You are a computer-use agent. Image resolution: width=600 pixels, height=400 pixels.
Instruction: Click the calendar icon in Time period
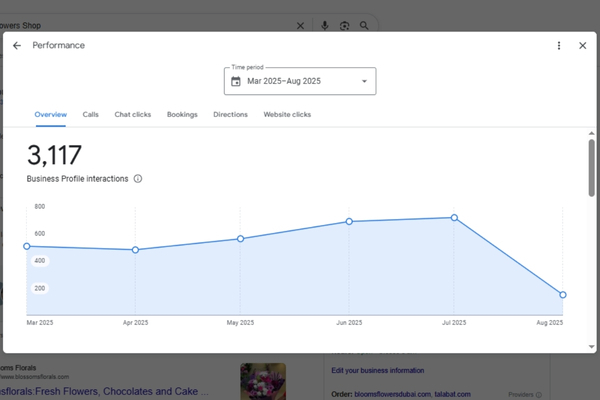[x=236, y=82]
